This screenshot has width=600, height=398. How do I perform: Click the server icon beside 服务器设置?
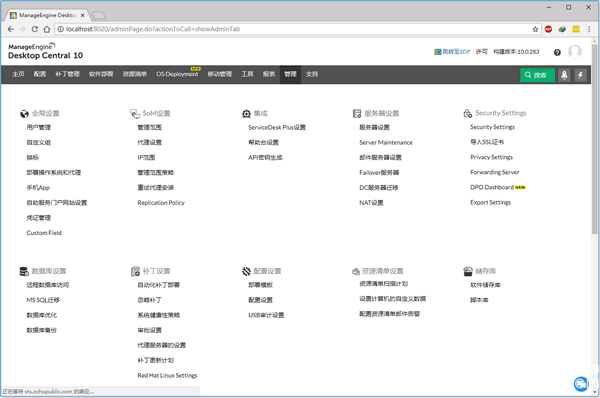(x=357, y=114)
